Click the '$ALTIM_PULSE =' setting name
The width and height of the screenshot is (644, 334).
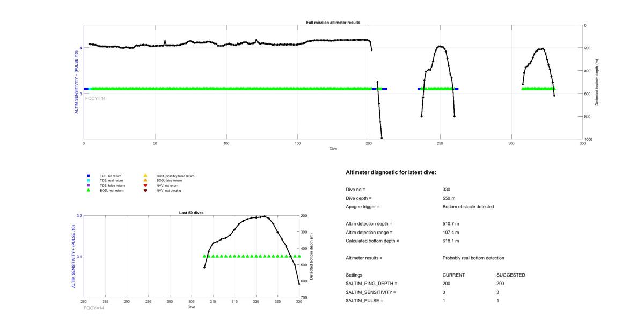[365, 301]
